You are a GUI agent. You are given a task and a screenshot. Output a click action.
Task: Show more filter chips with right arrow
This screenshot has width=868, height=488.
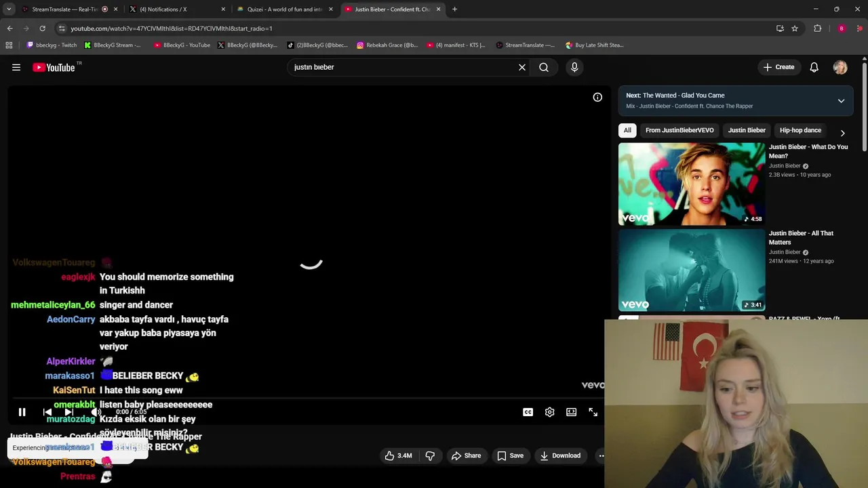[x=842, y=133]
